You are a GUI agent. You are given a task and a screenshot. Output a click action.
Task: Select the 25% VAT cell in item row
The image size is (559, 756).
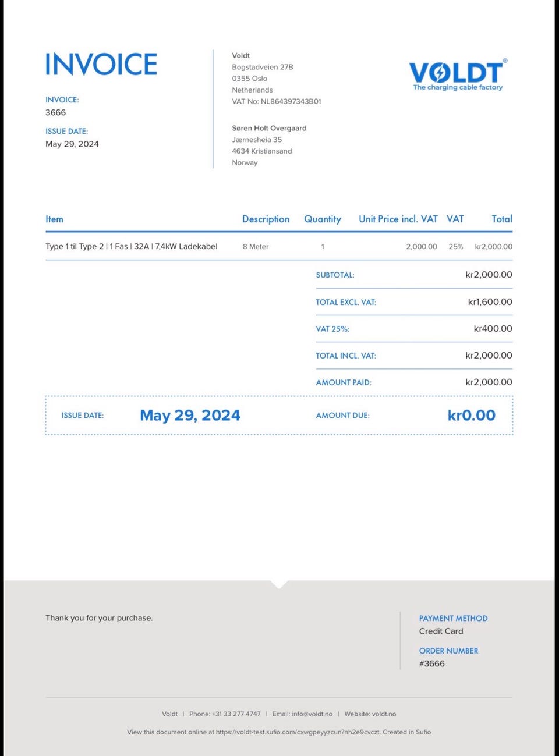(x=456, y=247)
